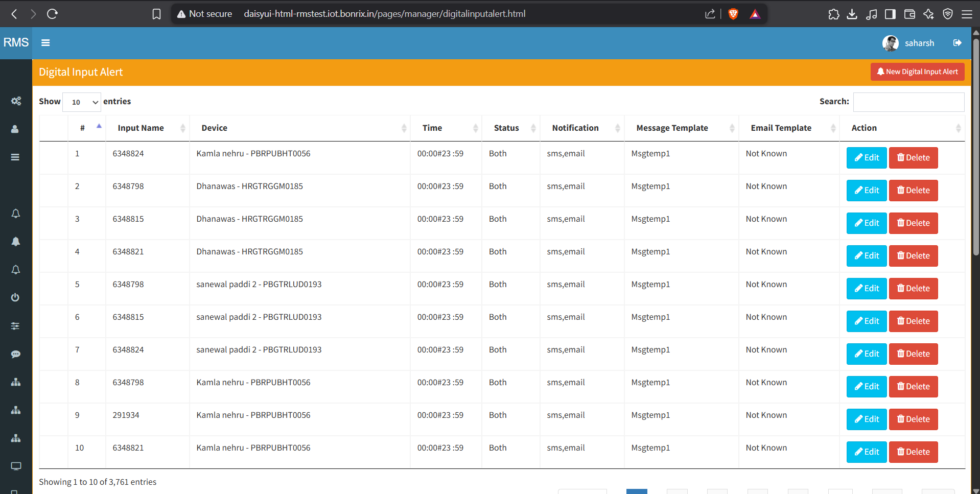
Task: Click row 4 Dhanawas - HRGTRGGM0185 cell
Action: pyautogui.click(x=299, y=256)
